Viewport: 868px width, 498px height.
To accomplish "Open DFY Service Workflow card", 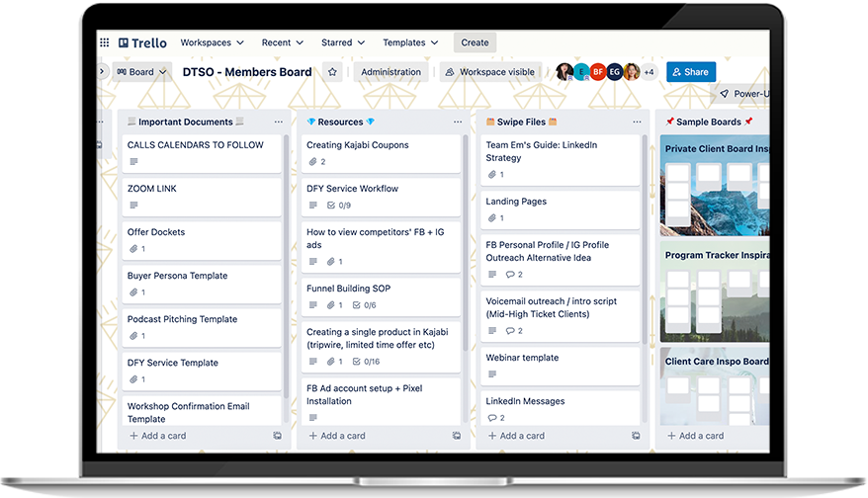I will [x=381, y=197].
